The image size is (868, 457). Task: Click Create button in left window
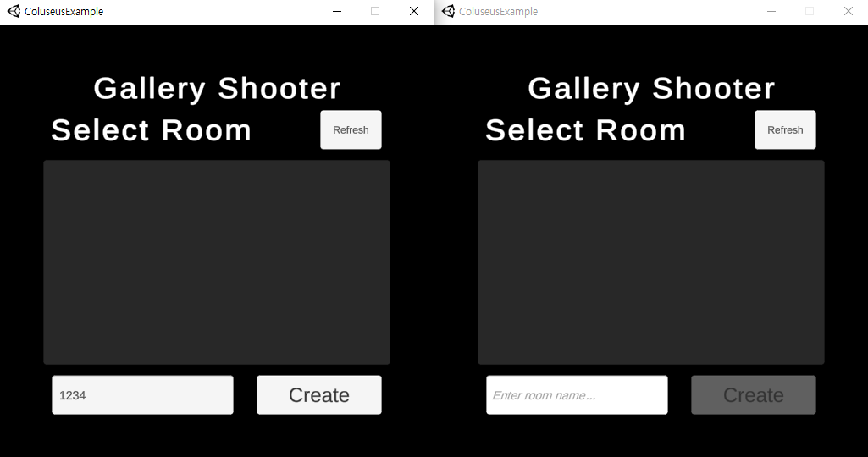tap(319, 395)
